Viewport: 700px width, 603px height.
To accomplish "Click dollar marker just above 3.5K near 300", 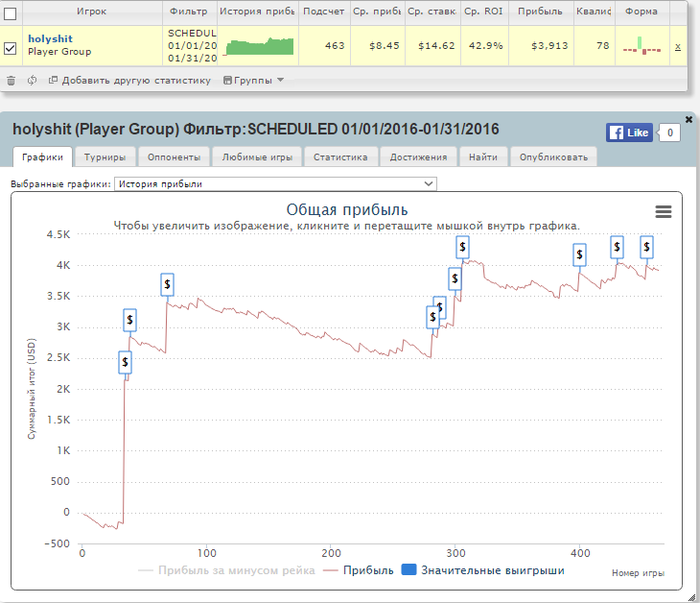I will pos(455,279).
